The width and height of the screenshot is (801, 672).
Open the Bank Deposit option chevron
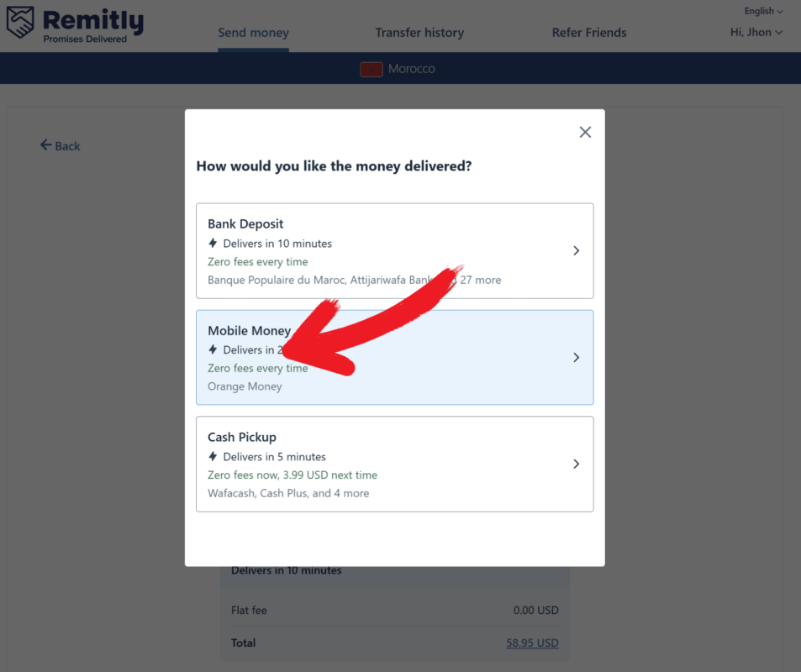pyautogui.click(x=577, y=250)
